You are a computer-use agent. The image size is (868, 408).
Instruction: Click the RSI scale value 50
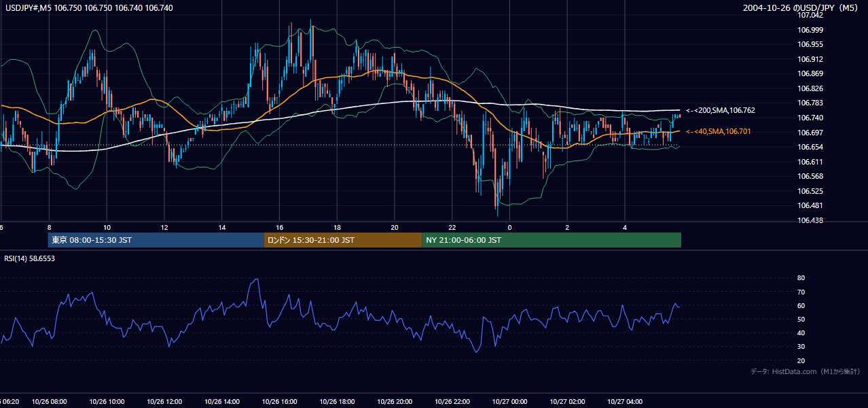tap(801, 319)
